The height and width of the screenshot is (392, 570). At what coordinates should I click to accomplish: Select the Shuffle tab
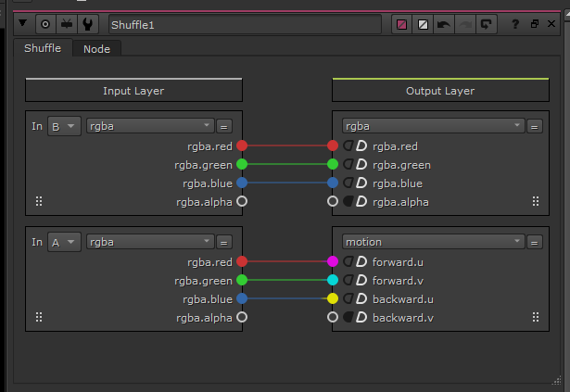tap(42, 48)
